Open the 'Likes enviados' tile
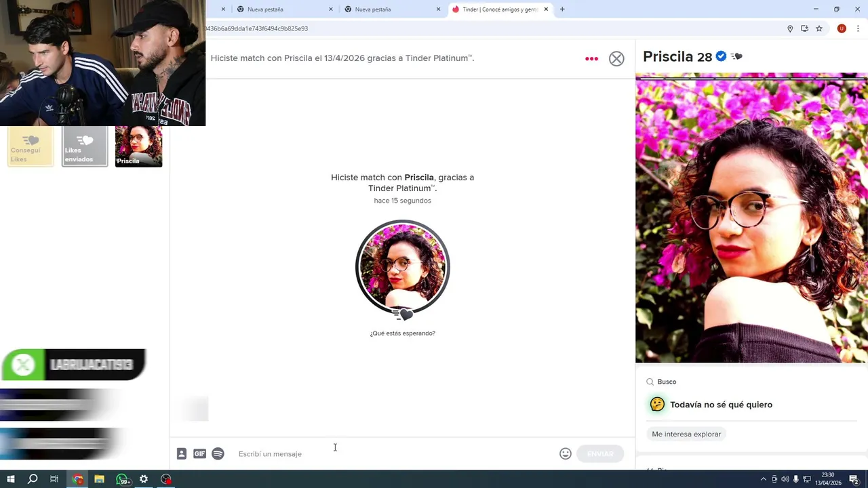The height and width of the screenshot is (488, 868). (x=85, y=146)
